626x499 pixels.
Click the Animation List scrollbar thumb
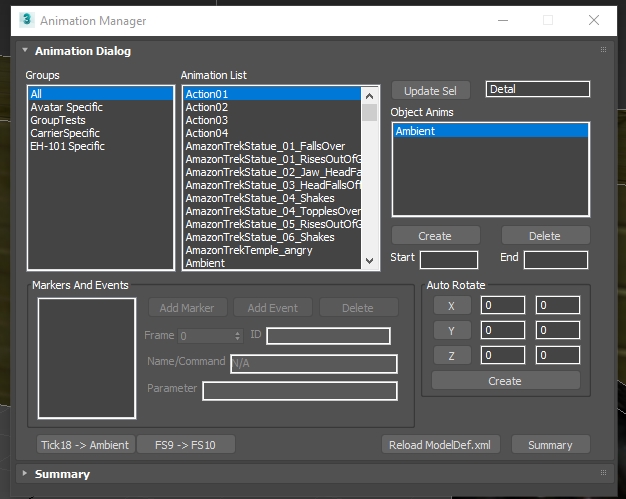(x=369, y=112)
